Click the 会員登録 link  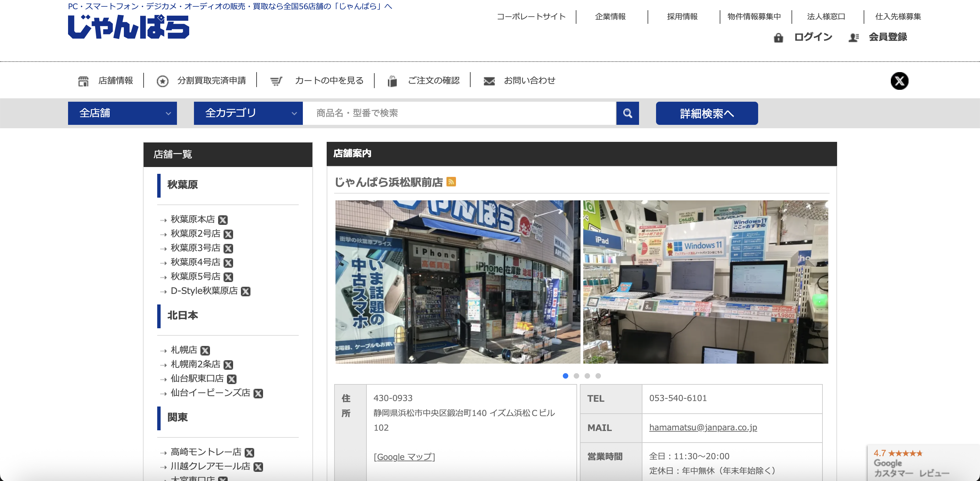(887, 37)
